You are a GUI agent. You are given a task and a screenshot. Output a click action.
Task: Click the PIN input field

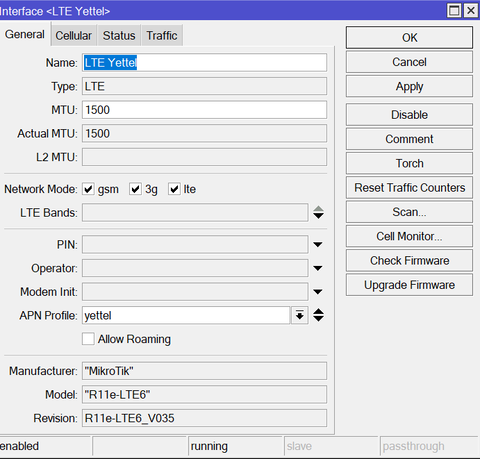click(x=195, y=245)
